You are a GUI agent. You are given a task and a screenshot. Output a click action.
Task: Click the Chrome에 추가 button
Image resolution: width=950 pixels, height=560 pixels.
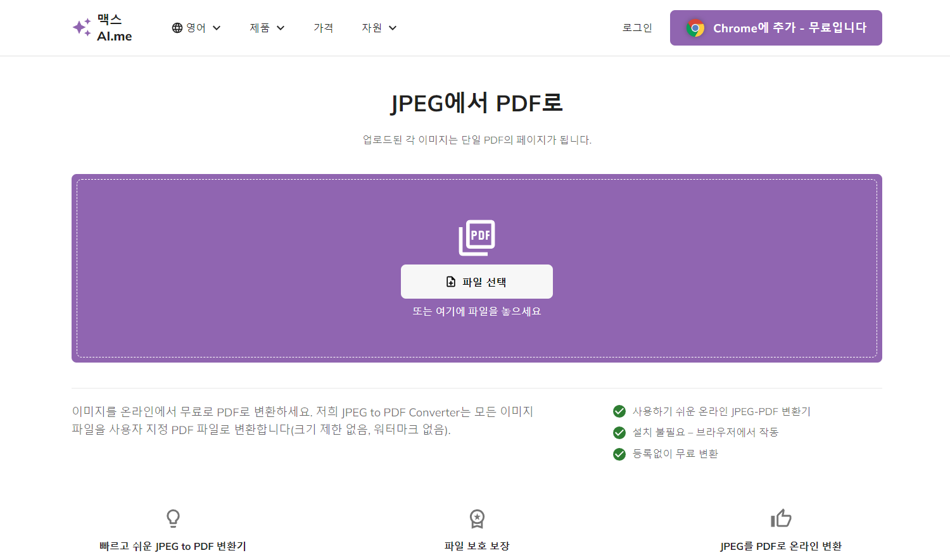(x=776, y=27)
